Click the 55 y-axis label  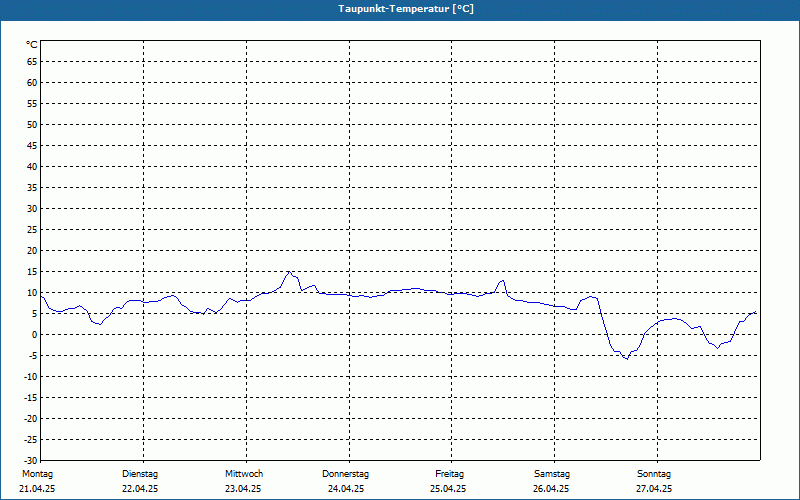(x=32, y=104)
